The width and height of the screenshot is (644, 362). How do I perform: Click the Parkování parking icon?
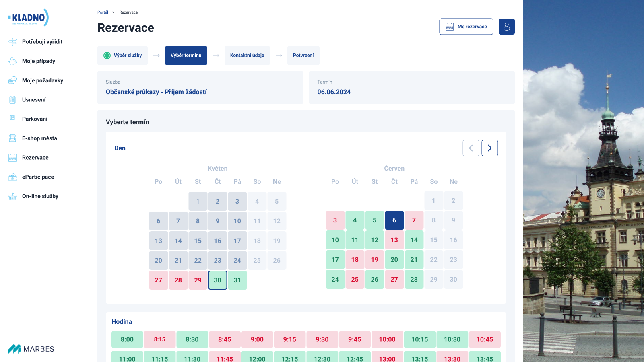(x=12, y=119)
